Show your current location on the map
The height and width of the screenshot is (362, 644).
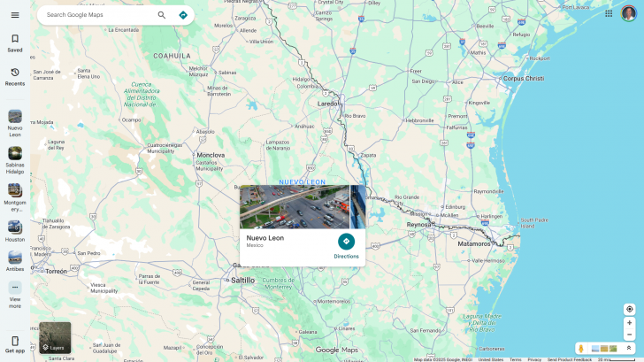(x=629, y=309)
